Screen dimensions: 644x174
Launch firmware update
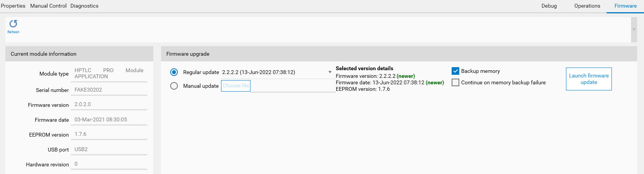[x=589, y=79]
